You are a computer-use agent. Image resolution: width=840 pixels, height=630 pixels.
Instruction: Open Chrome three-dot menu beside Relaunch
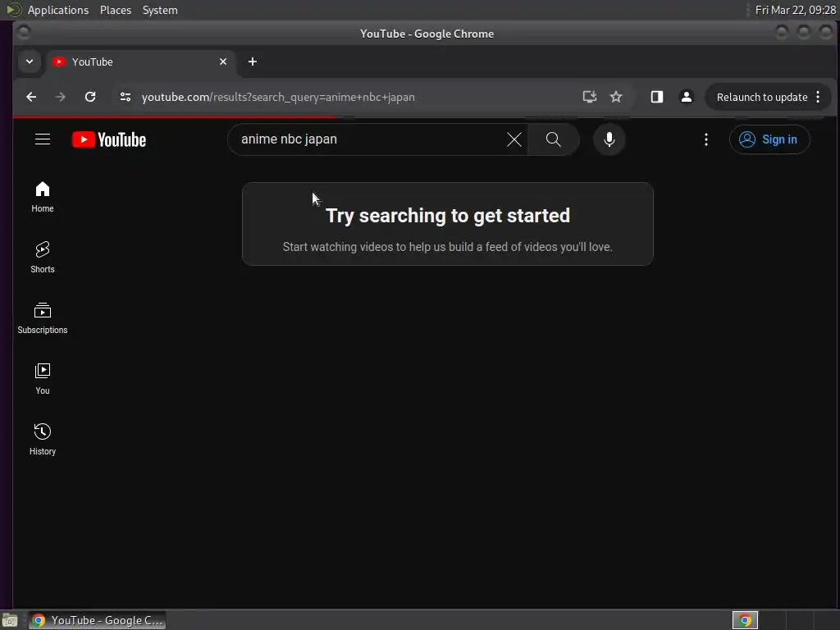(818, 97)
